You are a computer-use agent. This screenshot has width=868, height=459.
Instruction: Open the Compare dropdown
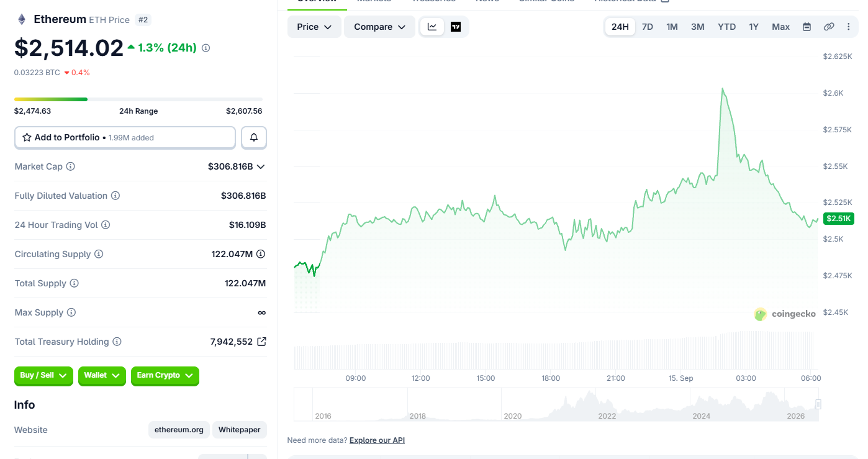[379, 27]
